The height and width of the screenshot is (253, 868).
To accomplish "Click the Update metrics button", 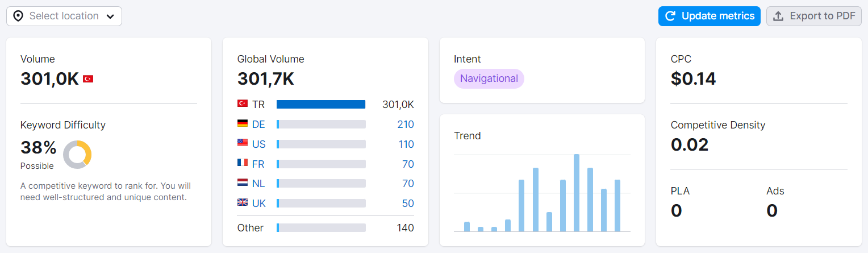I will pyautogui.click(x=710, y=16).
